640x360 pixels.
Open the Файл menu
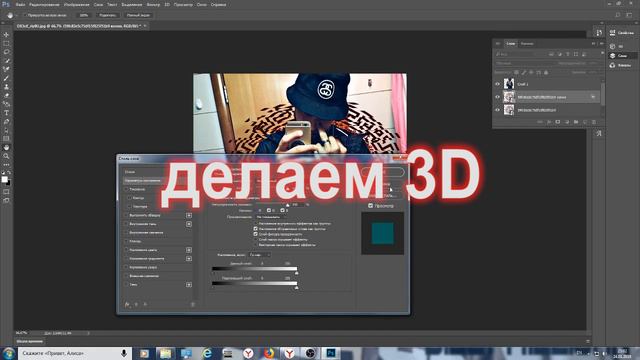[x=20, y=4]
